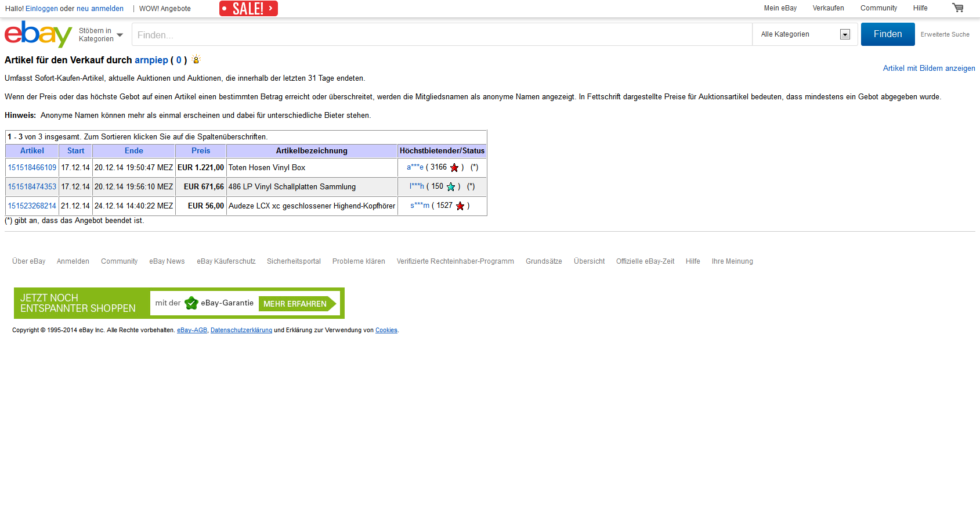This screenshot has width=980, height=525.
Task: Click bidder a***e link
Action: 415,167
